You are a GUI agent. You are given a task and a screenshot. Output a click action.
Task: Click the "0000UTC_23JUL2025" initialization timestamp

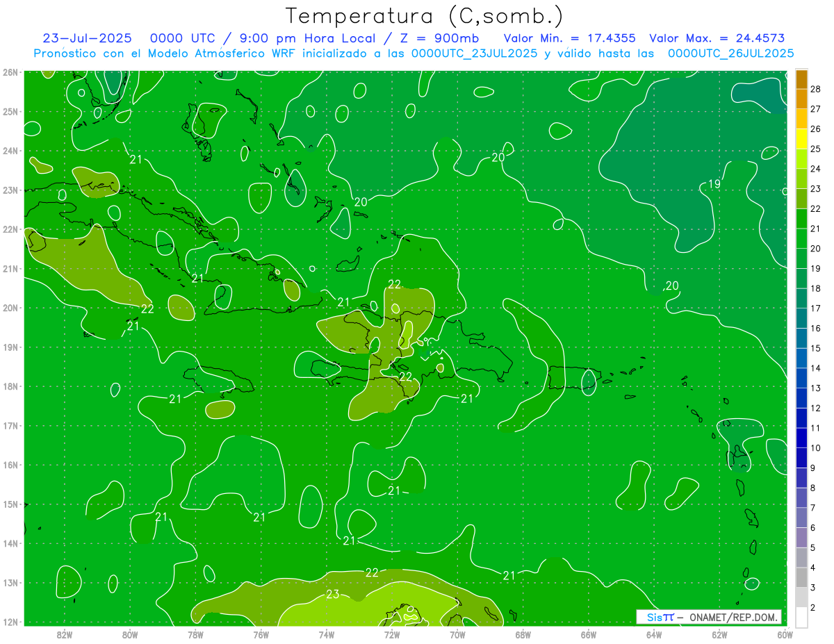point(475,53)
